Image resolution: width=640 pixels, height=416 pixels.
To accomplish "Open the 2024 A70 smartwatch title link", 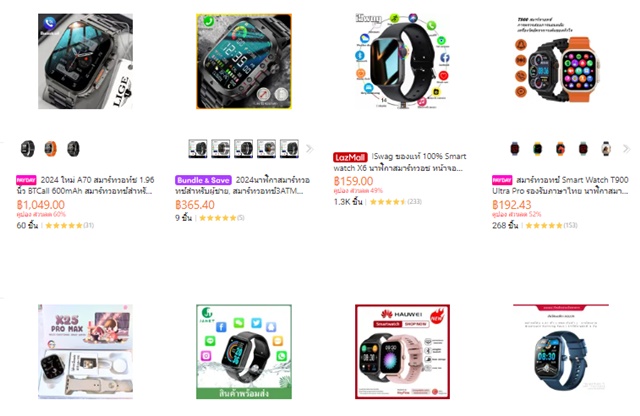I will click(86, 185).
